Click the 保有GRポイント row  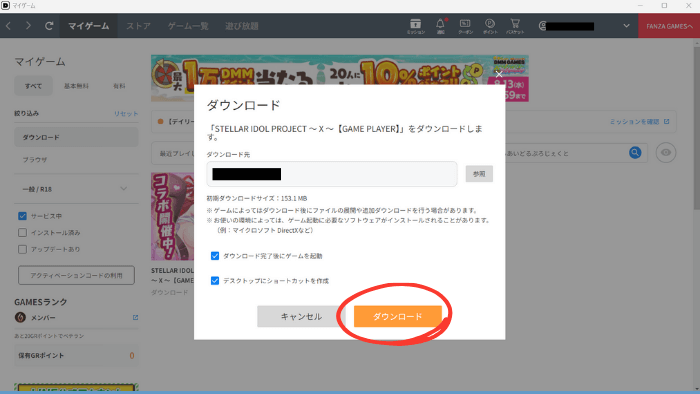pos(76,355)
